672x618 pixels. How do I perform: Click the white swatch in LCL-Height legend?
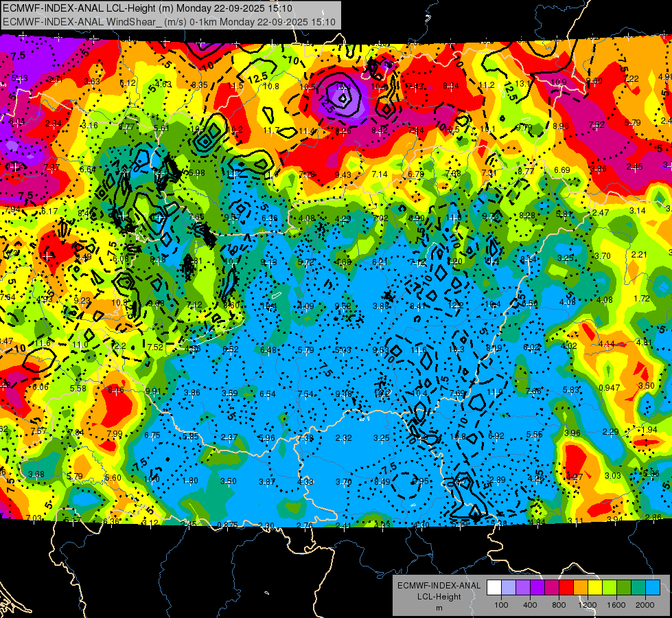494,588
